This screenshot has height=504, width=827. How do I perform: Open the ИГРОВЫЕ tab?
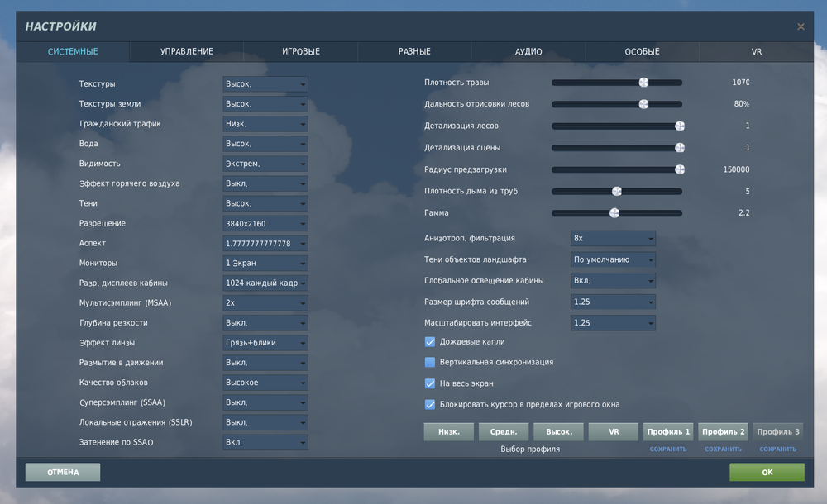[301, 52]
